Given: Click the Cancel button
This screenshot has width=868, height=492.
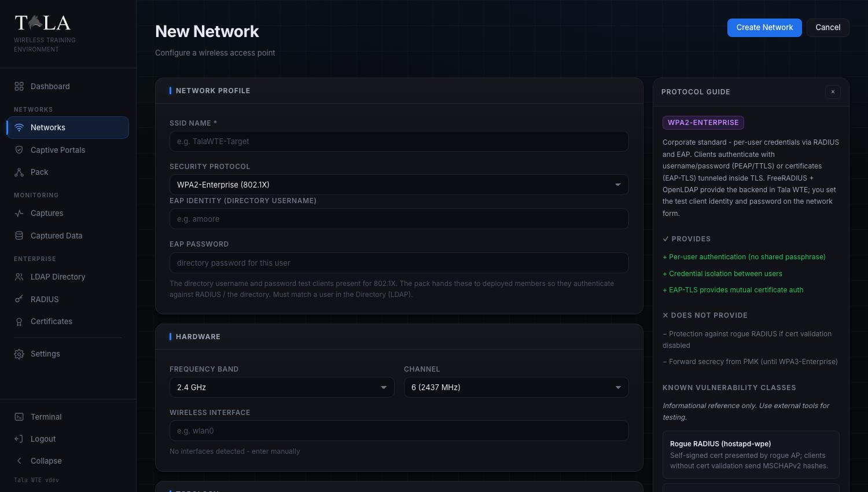Looking at the screenshot, I should 827,28.
